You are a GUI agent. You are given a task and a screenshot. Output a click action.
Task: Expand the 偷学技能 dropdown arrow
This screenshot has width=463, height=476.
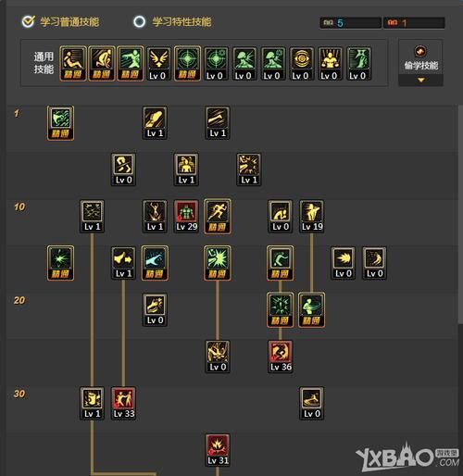[420, 80]
